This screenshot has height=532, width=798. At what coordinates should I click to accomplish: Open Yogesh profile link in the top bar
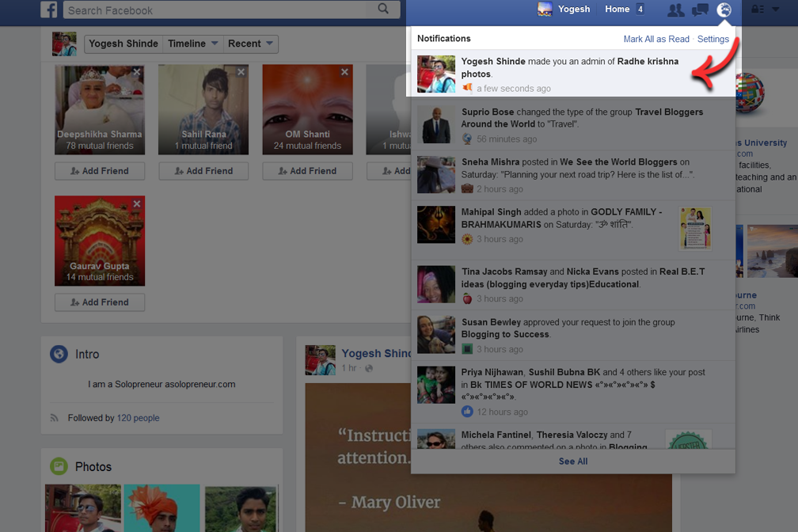click(x=573, y=9)
